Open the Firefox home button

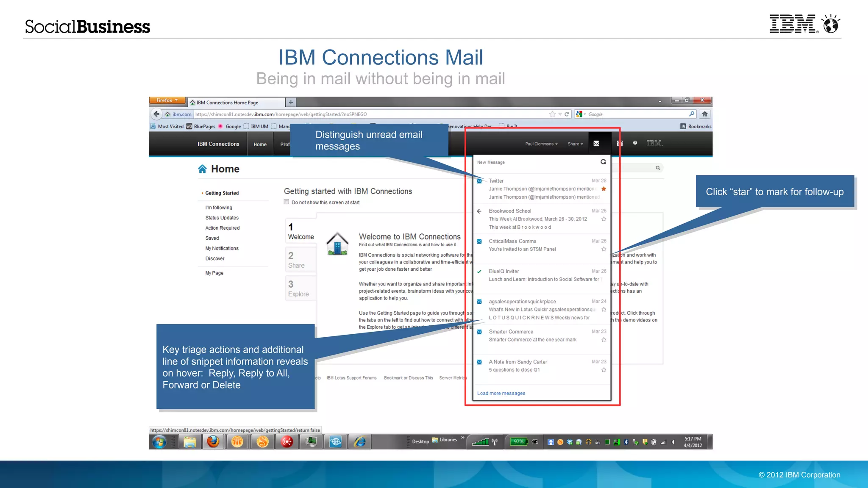(x=704, y=114)
